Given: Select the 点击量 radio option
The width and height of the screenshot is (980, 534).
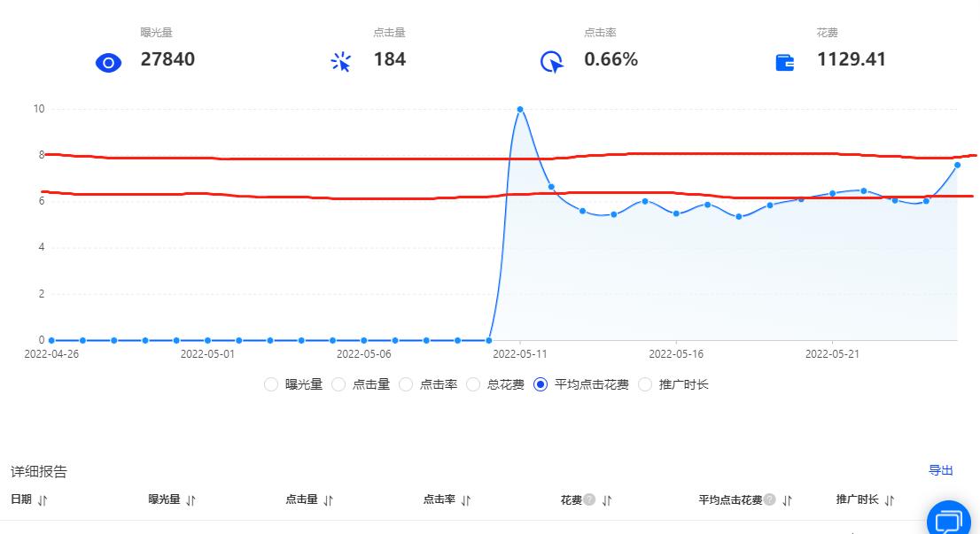Looking at the screenshot, I should tap(339, 384).
